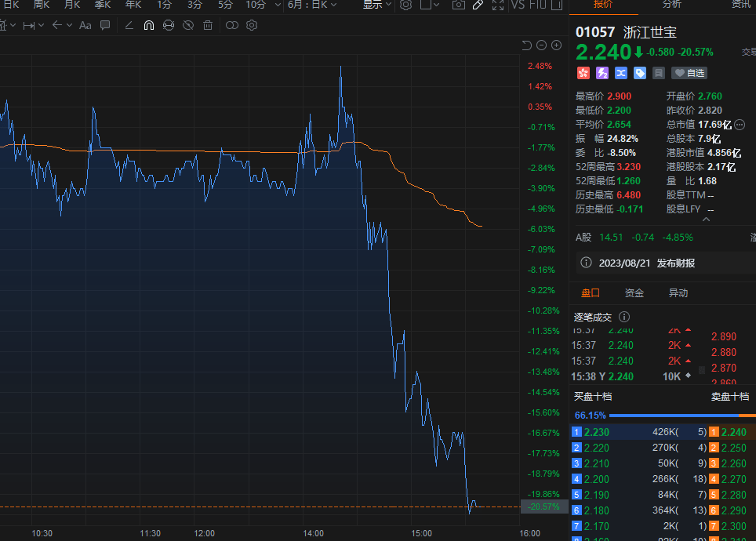The height and width of the screenshot is (541, 756).
Task: Select bid level 2 price 2.220
Action: pyautogui.click(x=597, y=448)
